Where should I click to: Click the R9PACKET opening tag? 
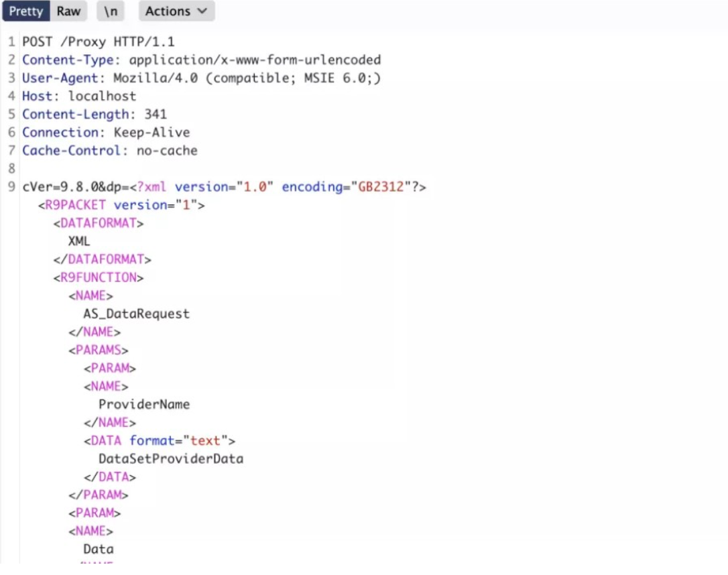75,205
